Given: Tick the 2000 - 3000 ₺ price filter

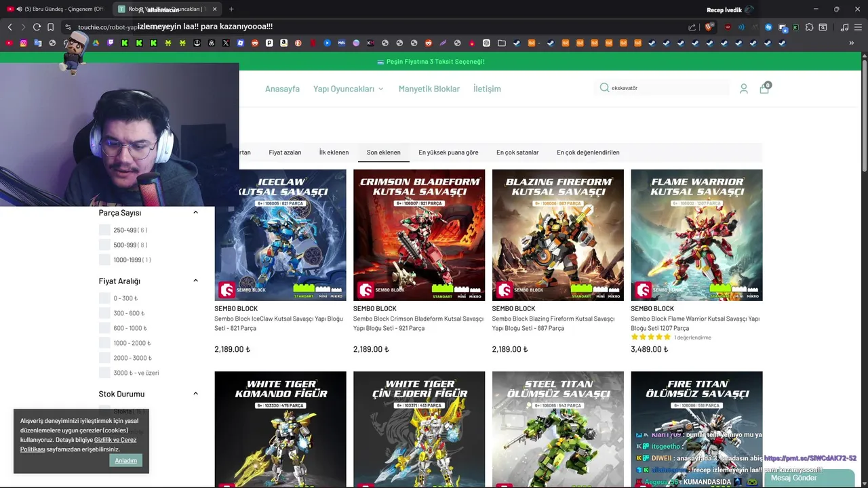Looking at the screenshot, I should pyautogui.click(x=104, y=358).
